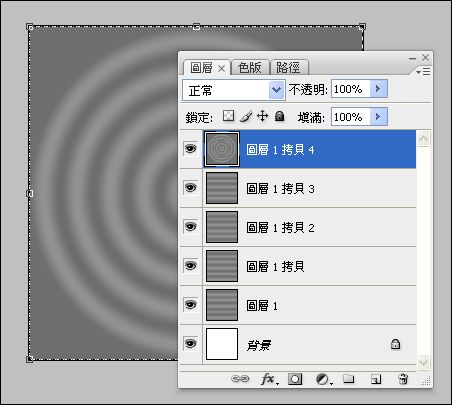Add a layer mask
This screenshot has height=405, width=452.
pos(295,379)
